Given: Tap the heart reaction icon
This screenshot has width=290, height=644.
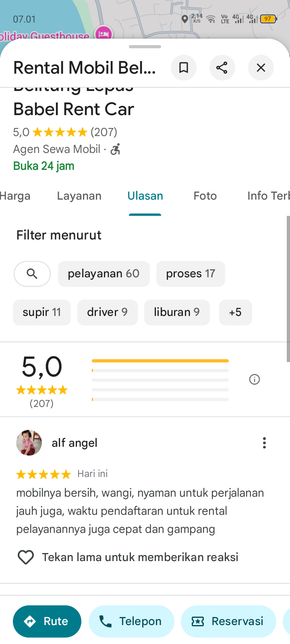Looking at the screenshot, I should pos(26,557).
